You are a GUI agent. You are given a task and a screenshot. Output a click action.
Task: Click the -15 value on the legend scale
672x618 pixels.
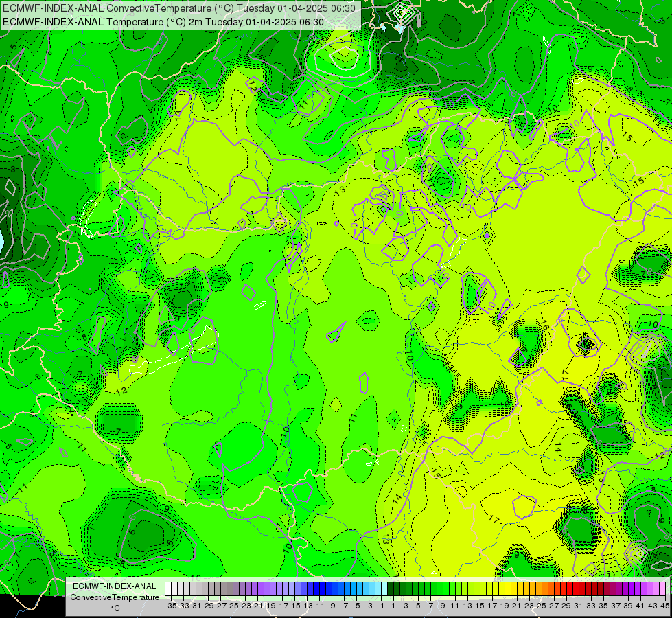[295, 606]
